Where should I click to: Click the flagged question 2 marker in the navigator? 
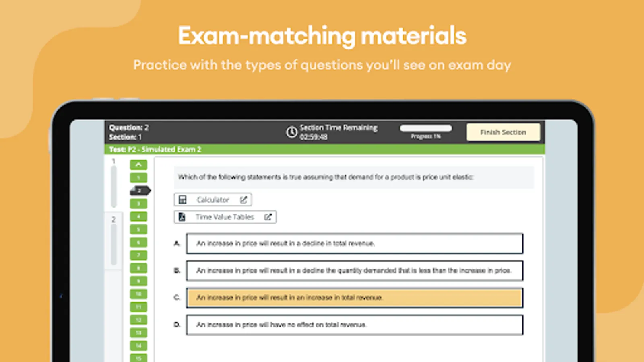139,191
